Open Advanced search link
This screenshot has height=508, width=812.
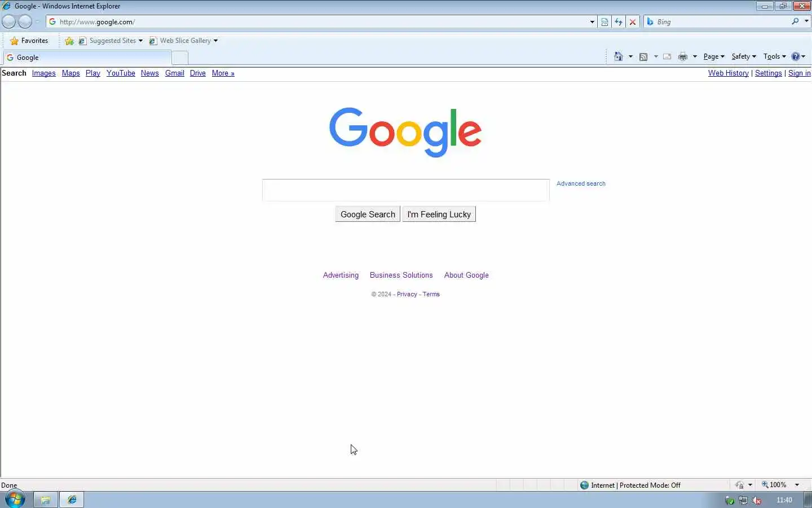[581, 183]
